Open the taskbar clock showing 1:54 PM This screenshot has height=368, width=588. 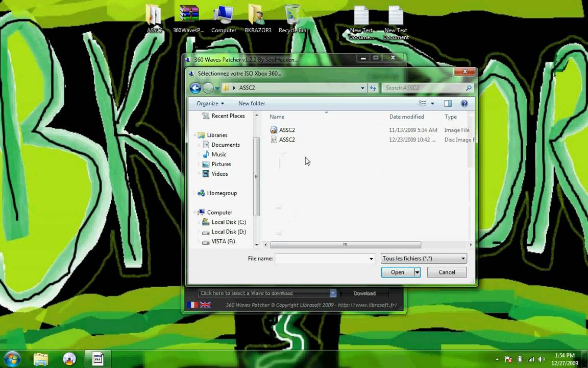[x=565, y=359]
